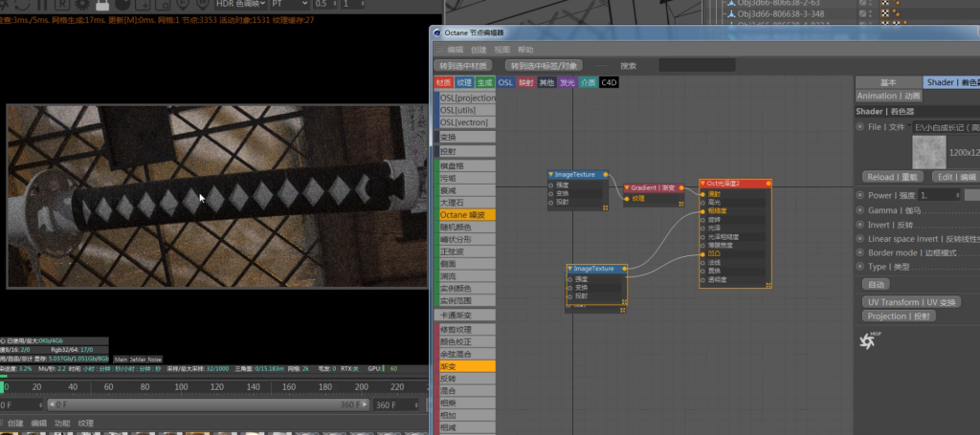Open the HDR tone-map dropdown

pos(240,4)
